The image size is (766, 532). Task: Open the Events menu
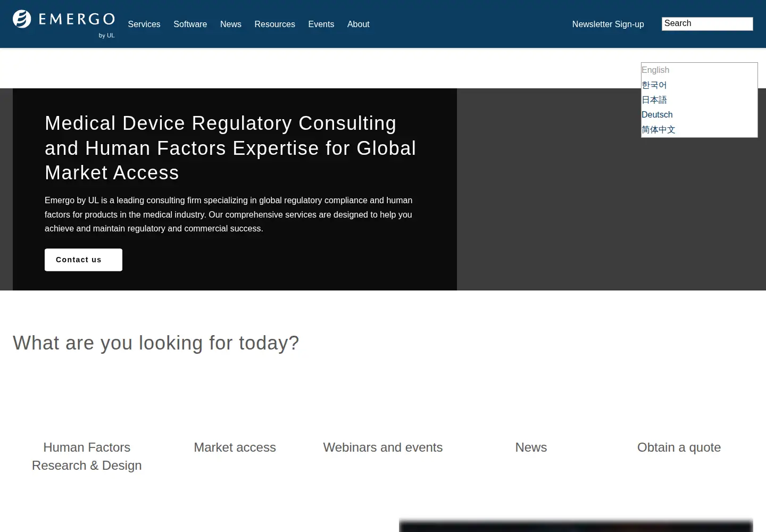[x=321, y=24]
